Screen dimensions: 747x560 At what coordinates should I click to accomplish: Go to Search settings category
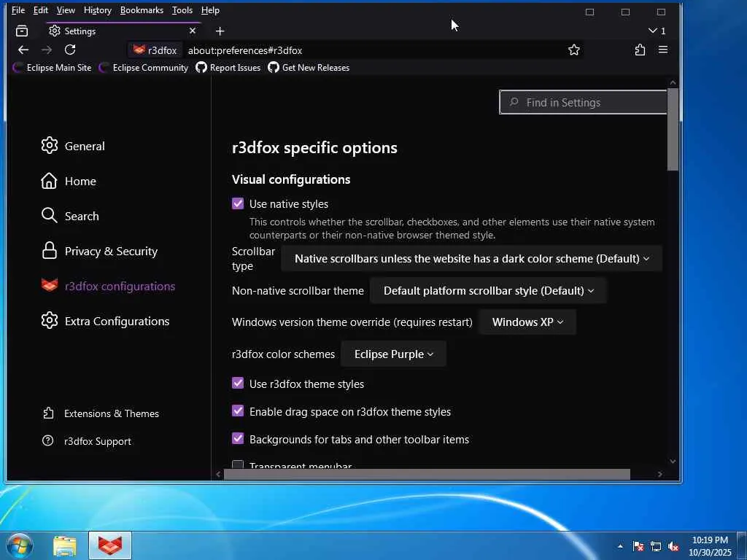pyautogui.click(x=70, y=216)
